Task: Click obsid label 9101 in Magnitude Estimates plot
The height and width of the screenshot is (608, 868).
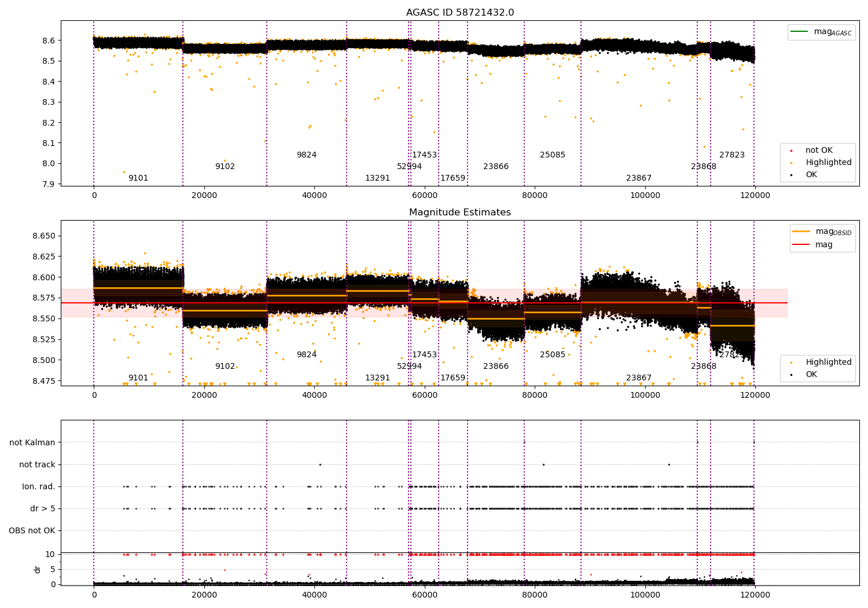Action: coord(138,378)
